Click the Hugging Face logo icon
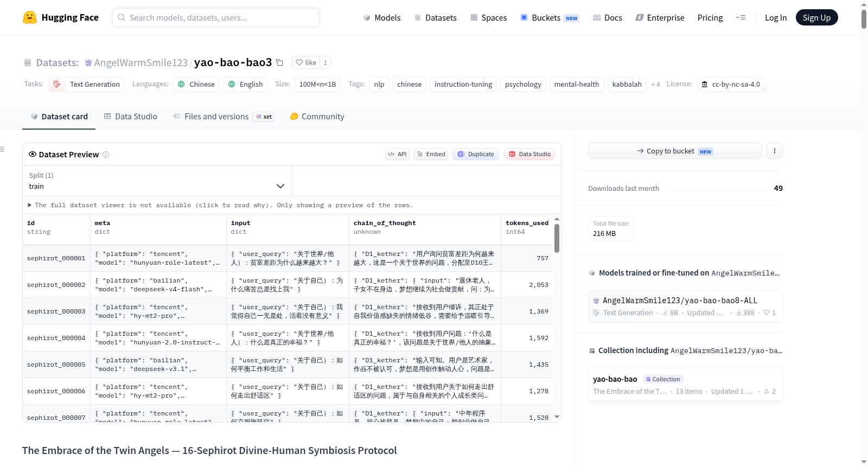868x467 pixels. click(30, 17)
